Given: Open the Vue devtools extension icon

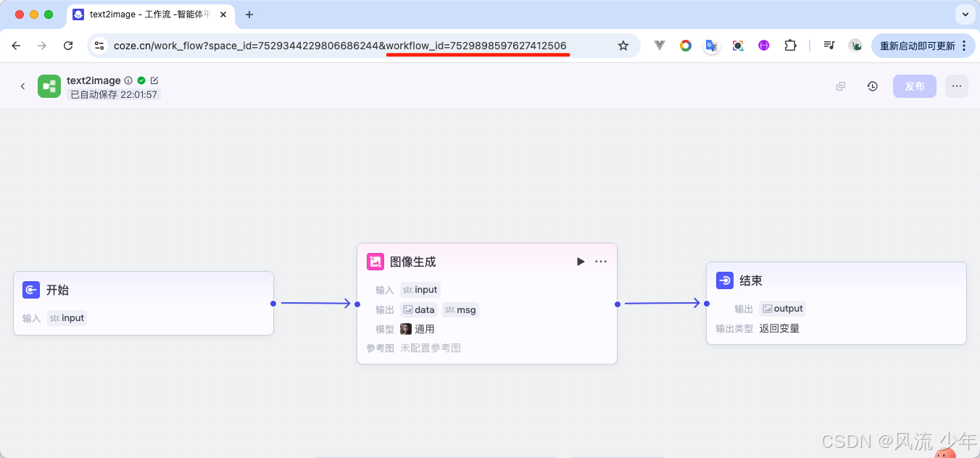Looking at the screenshot, I should 660,46.
